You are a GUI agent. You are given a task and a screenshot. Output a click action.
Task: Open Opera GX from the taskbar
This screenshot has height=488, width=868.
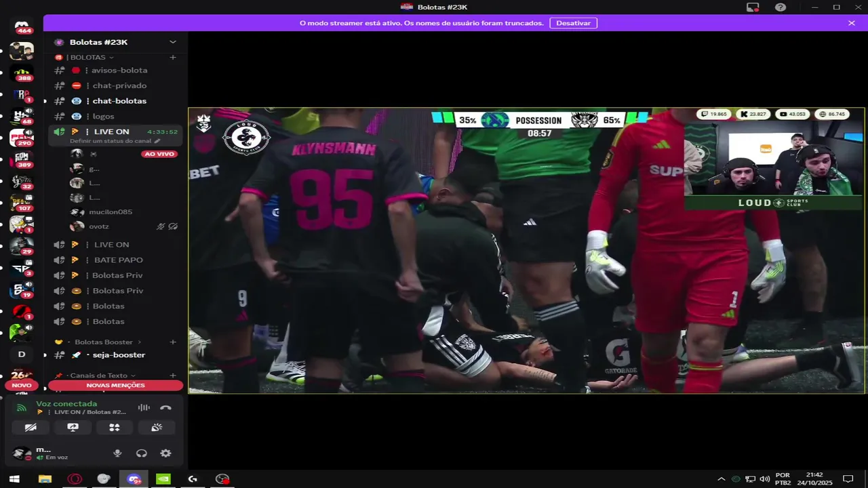click(x=75, y=479)
